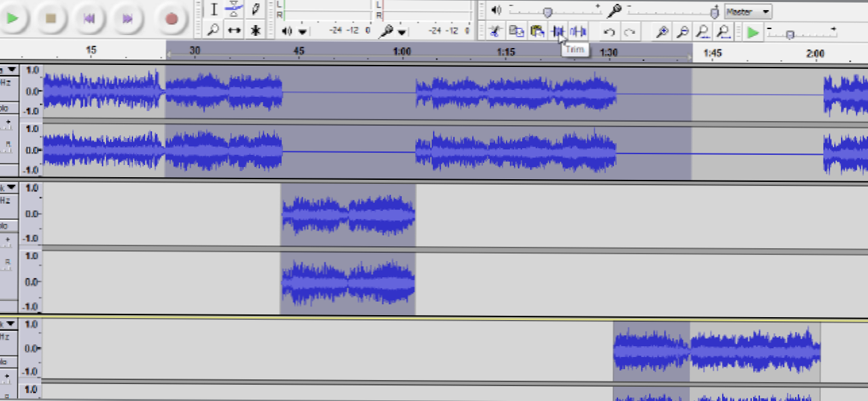Pick the Draw pencil tool
The image size is (868, 401).
(255, 9)
